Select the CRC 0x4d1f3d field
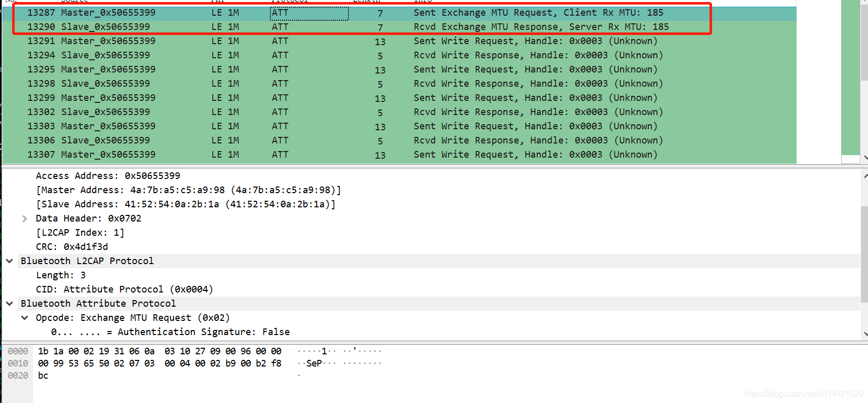Image resolution: width=868 pixels, height=403 pixels. tap(72, 247)
